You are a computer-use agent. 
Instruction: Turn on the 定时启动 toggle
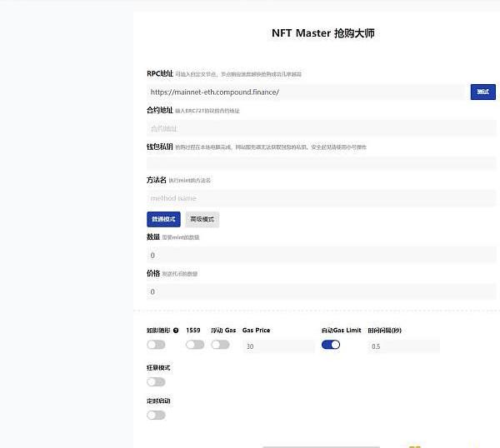pyautogui.click(x=156, y=416)
